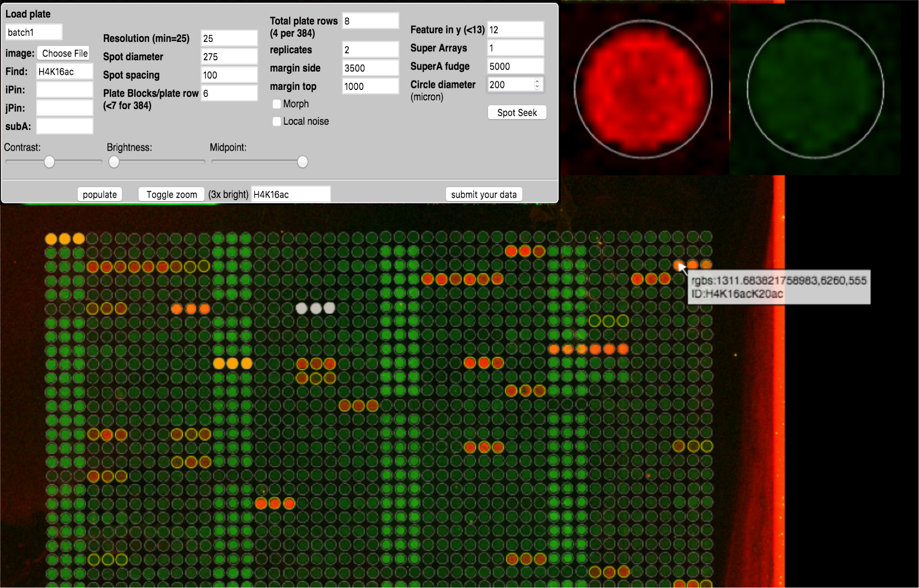This screenshot has width=919, height=588.
Task: Click the Spot diameter input field
Action: tap(229, 56)
